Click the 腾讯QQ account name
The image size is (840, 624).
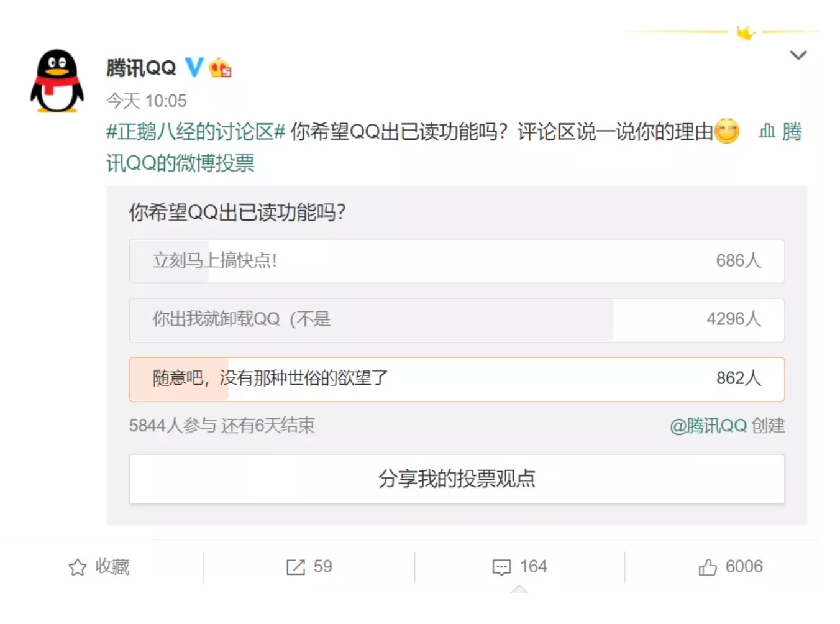coord(141,68)
